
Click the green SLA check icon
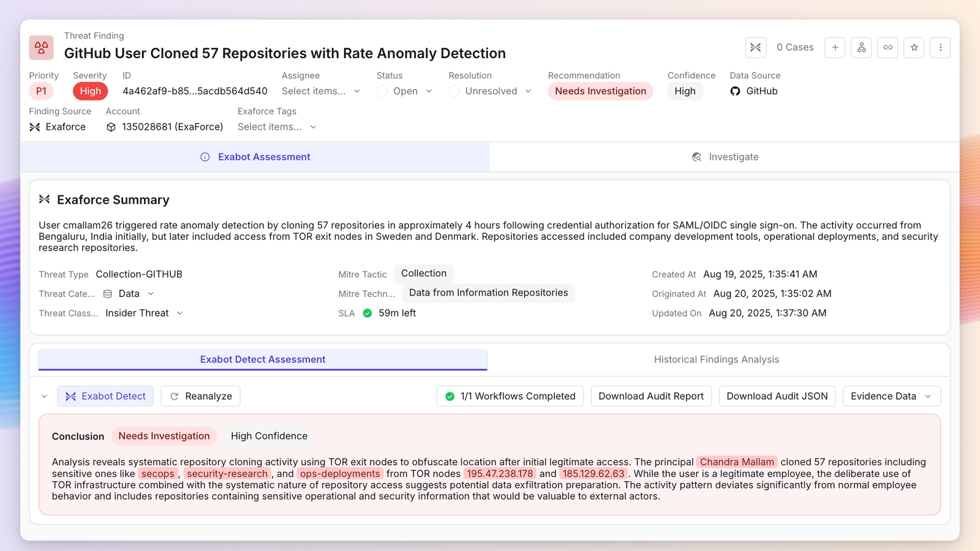(367, 313)
